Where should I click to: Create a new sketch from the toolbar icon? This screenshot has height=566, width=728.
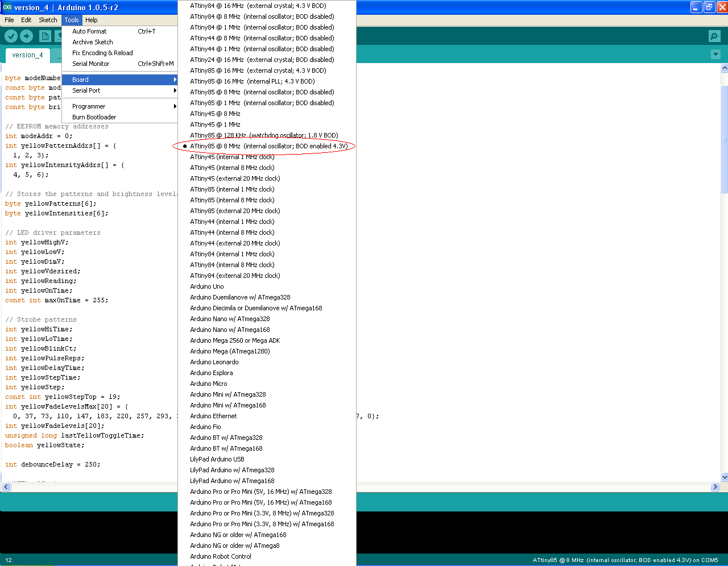click(45, 36)
